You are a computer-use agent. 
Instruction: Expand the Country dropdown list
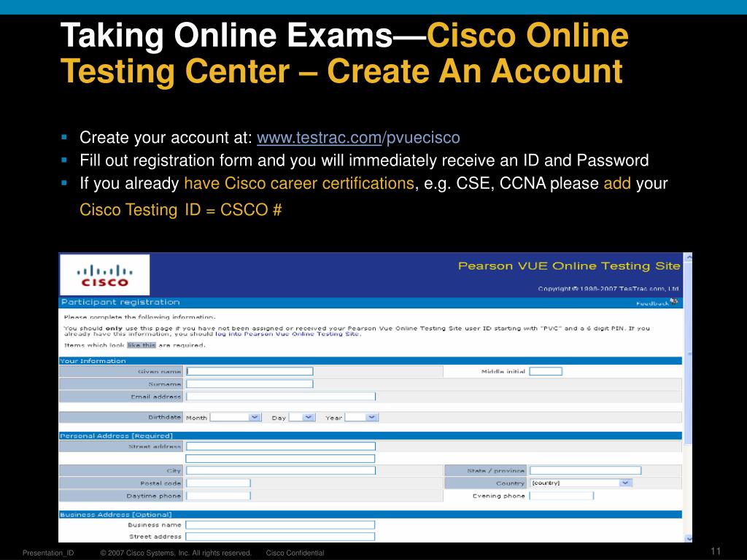(x=581, y=483)
